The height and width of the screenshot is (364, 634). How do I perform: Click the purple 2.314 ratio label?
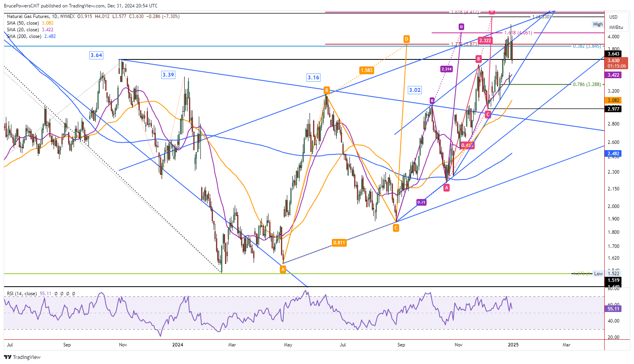[x=447, y=69]
